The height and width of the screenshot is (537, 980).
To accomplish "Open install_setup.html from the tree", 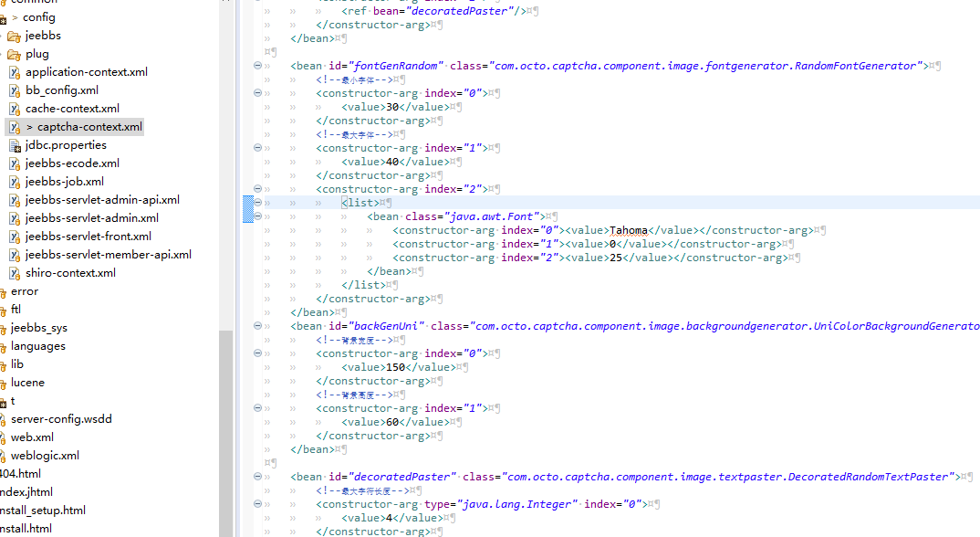I will (43, 511).
